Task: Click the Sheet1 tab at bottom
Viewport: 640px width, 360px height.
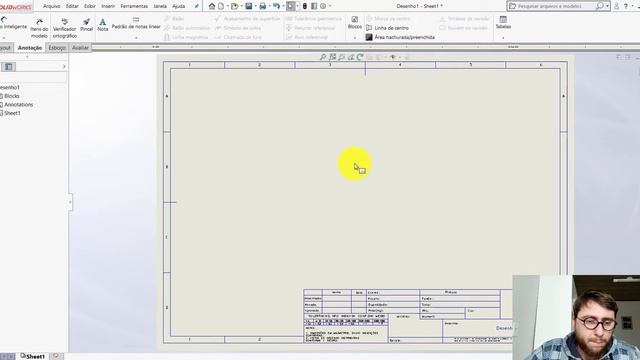Action: [33, 356]
